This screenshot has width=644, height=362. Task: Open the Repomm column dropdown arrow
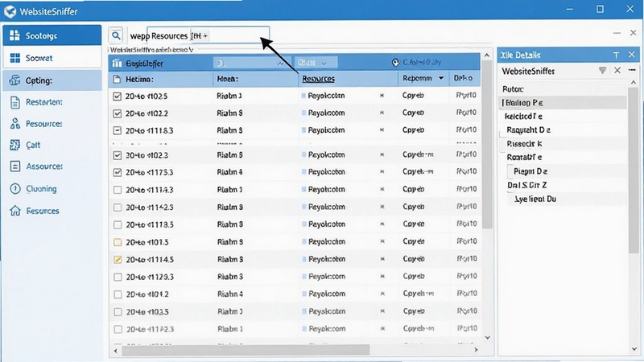(x=441, y=78)
